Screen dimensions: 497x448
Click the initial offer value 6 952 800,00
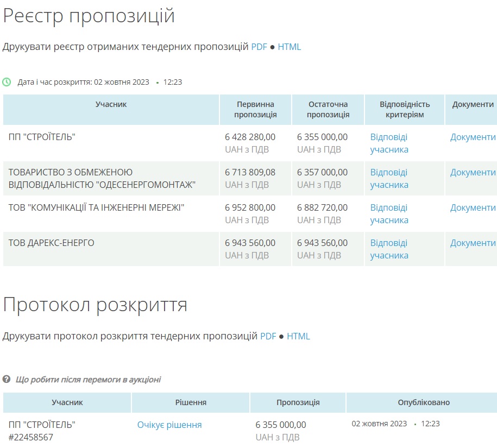click(250, 207)
